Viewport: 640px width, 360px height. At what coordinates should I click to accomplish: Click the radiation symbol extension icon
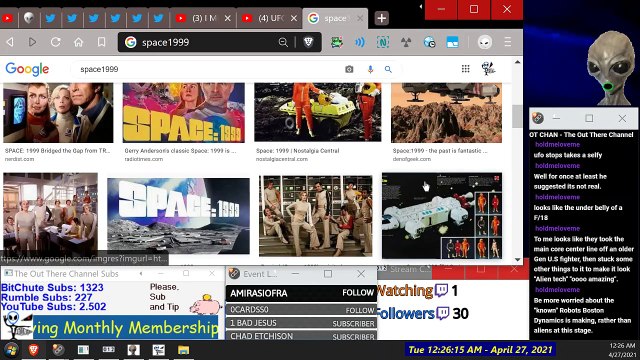tap(406, 42)
